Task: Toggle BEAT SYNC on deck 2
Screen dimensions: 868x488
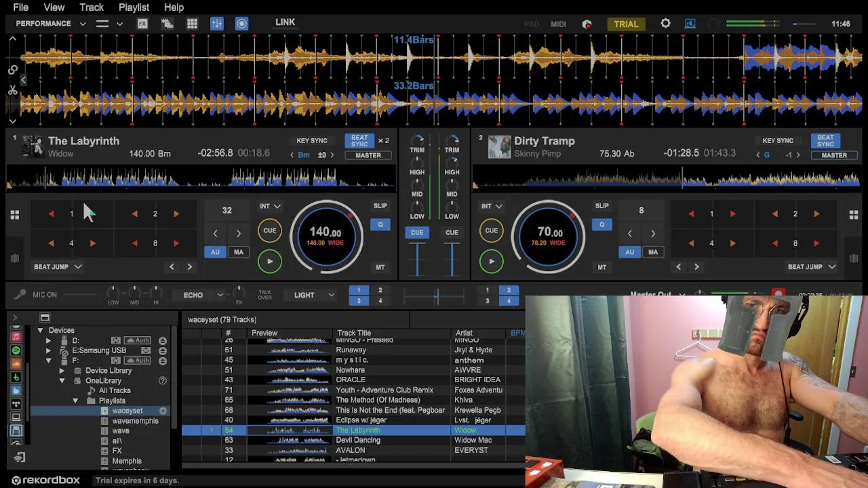Action: (825, 141)
